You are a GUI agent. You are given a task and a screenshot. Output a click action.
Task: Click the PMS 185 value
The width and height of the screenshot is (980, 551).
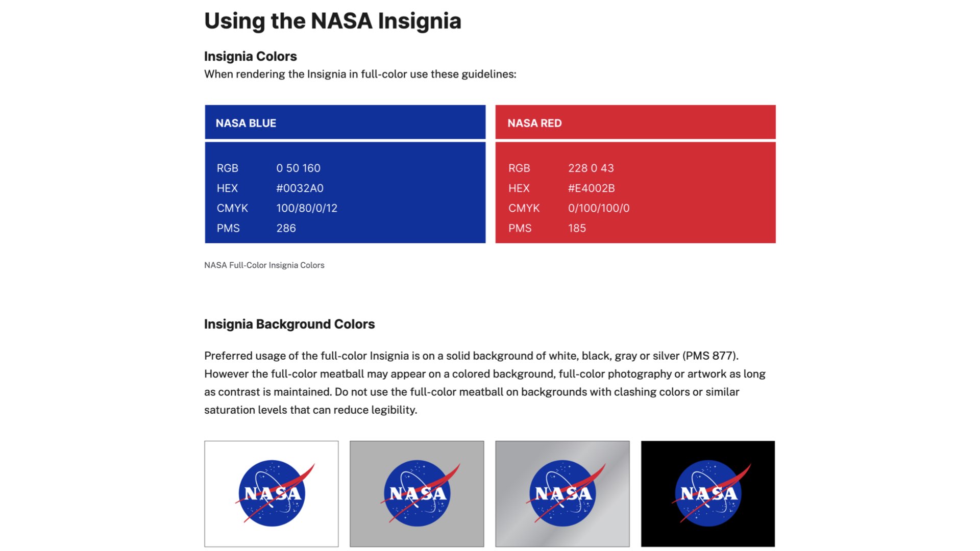(x=577, y=228)
